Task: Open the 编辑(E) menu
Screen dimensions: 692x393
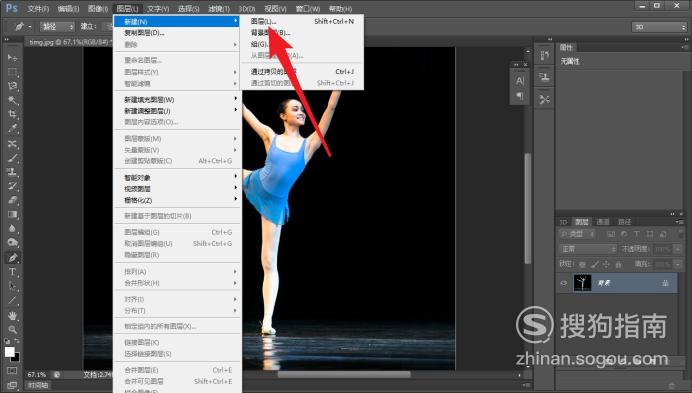Action: 68,8
